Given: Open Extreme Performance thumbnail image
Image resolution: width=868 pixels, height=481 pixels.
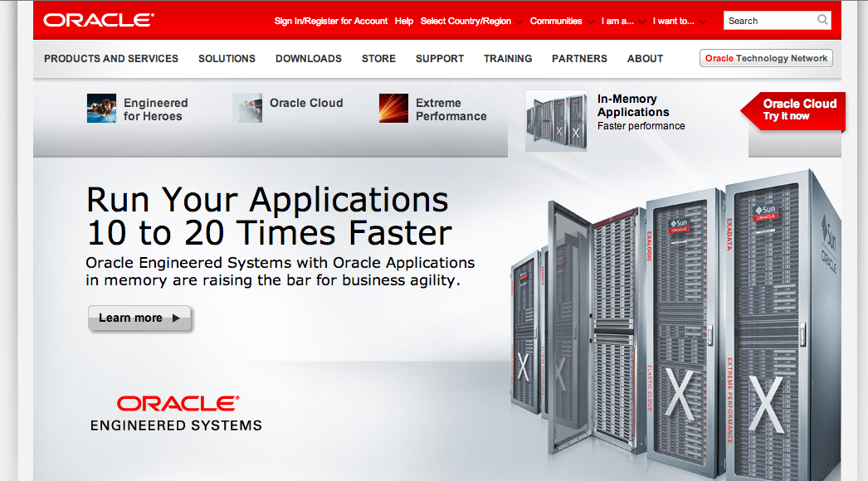Looking at the screenshot, I should (393, 108).
